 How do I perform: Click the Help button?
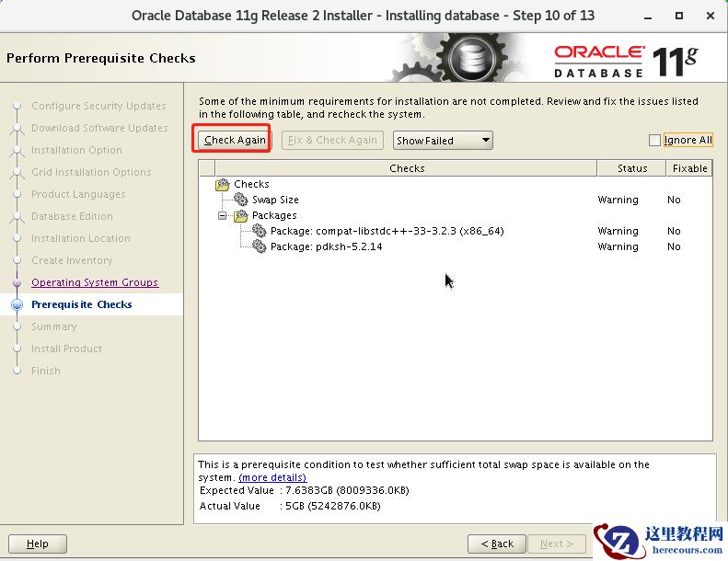point(38,544)
